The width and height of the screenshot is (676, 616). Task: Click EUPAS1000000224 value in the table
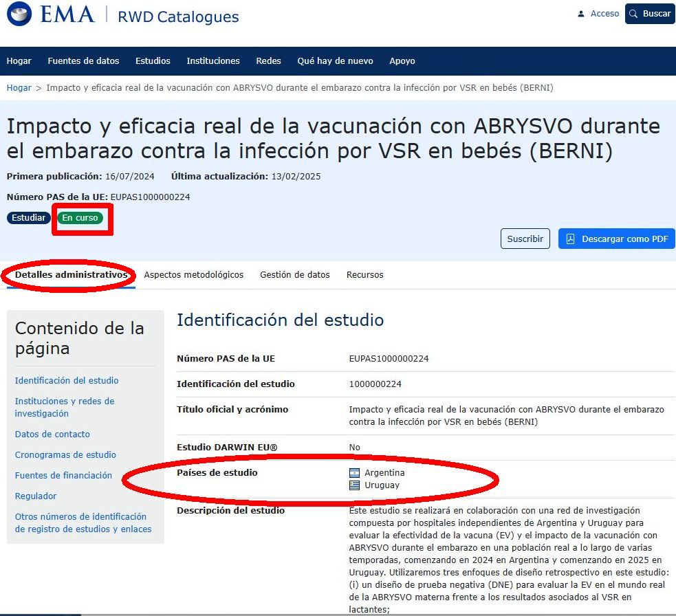[x=389, y=359]
